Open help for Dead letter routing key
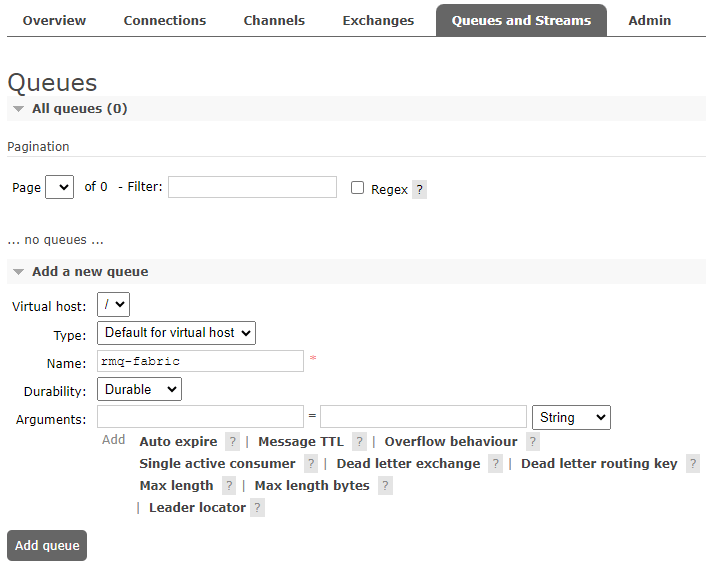The width and height of the screenshot is (706, 567). coord(692,464)
